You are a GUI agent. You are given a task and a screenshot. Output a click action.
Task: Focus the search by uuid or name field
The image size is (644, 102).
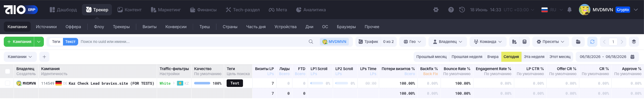point(193,42)
